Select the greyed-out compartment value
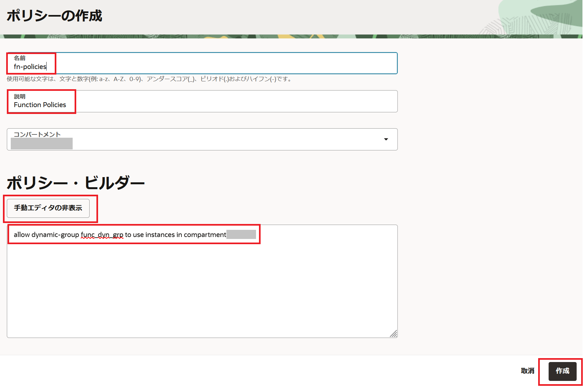Viewport: 588px width, 391px height. point(42,144)
